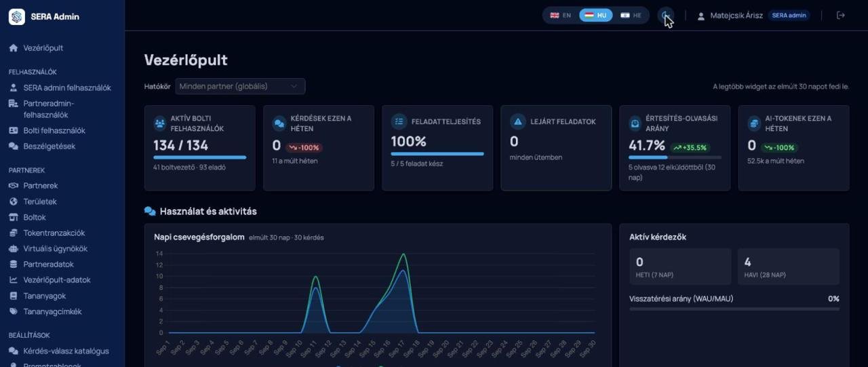Select the HU language option
Screen dimensions: 868x367
coord(596,15)
